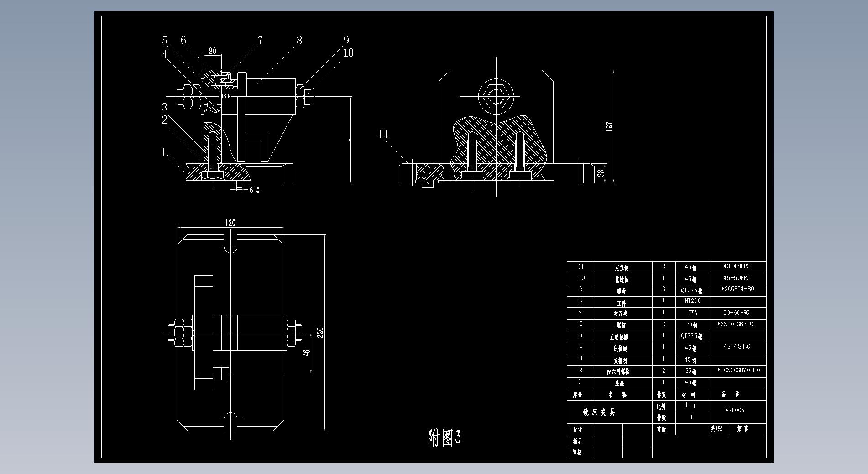Click the '45钢' material in 底座 row
Screen dimensions: 868x474
[x=690, y=382]
